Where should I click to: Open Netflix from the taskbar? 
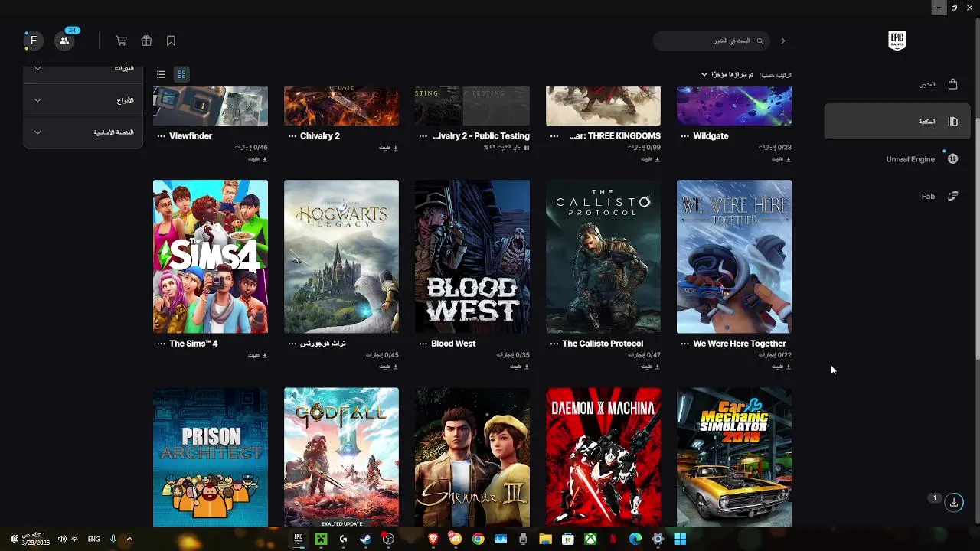[612, 539]
